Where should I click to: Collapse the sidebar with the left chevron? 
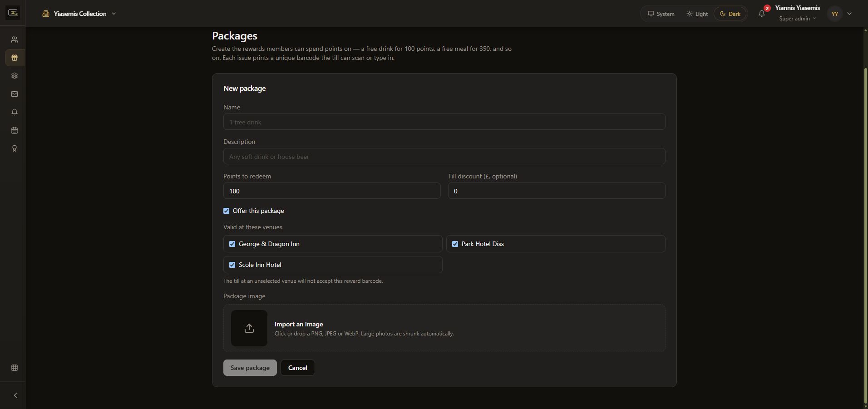[x=15, y=395]
